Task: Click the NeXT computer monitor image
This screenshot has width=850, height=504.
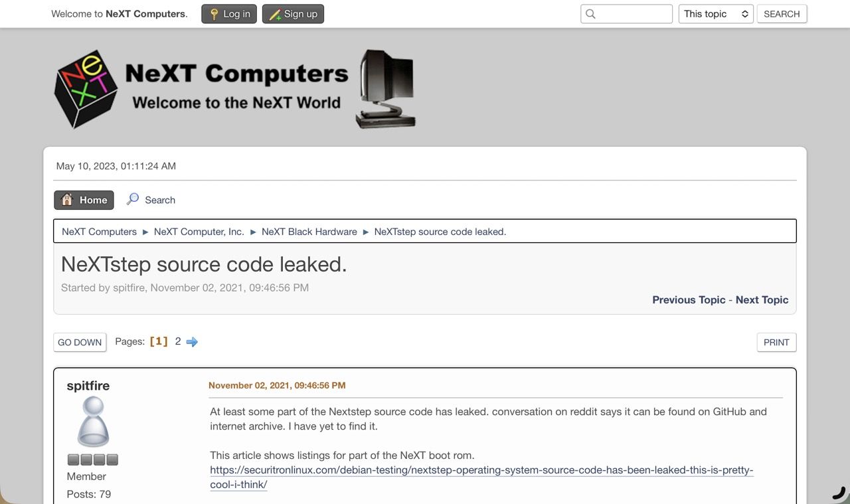Action: 386,89
